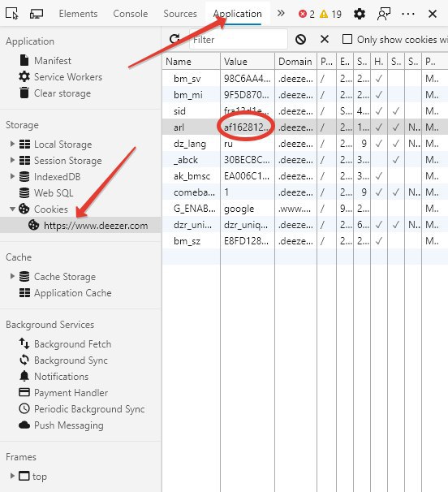The height and width of the screenshot is (492, 448).
Task: Click the arl value cell af162812...
Action: [x=248, y=127]
